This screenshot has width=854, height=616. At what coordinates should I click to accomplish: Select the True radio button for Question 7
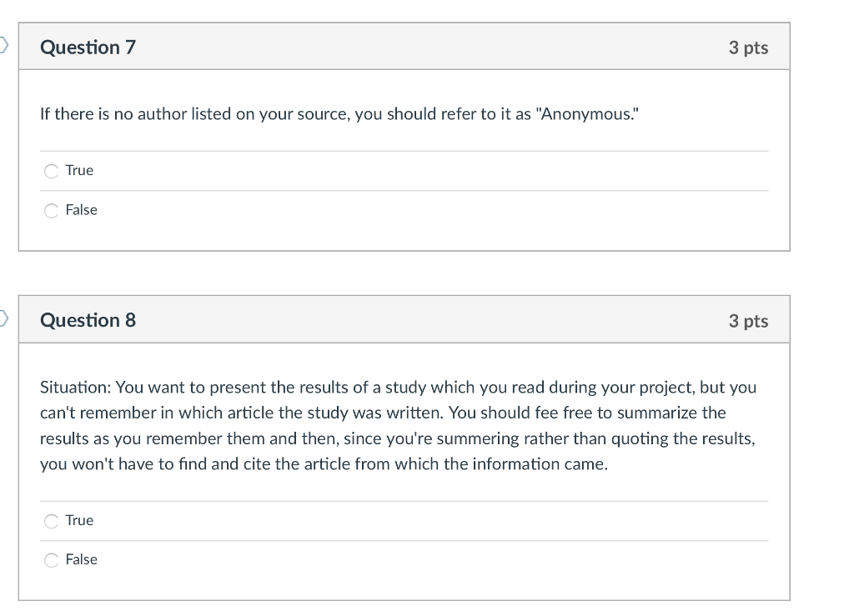click(51, 171)
